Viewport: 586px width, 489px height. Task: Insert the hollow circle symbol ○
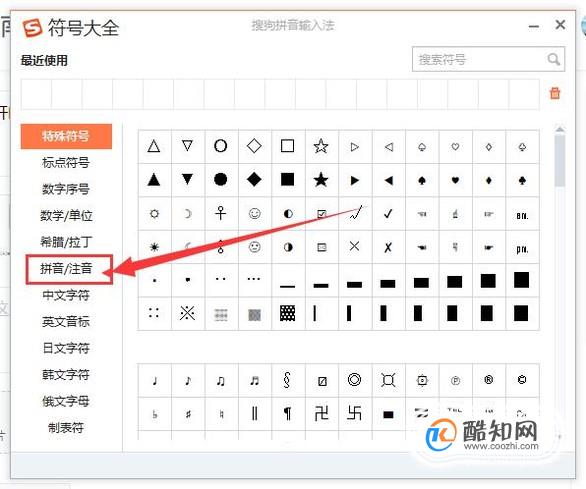pyautogui.click(x=220, y=146)
